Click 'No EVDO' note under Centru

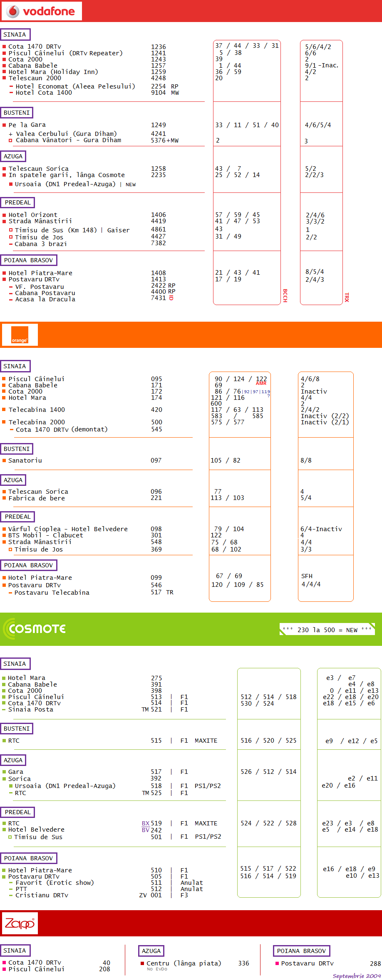point(157,969)
